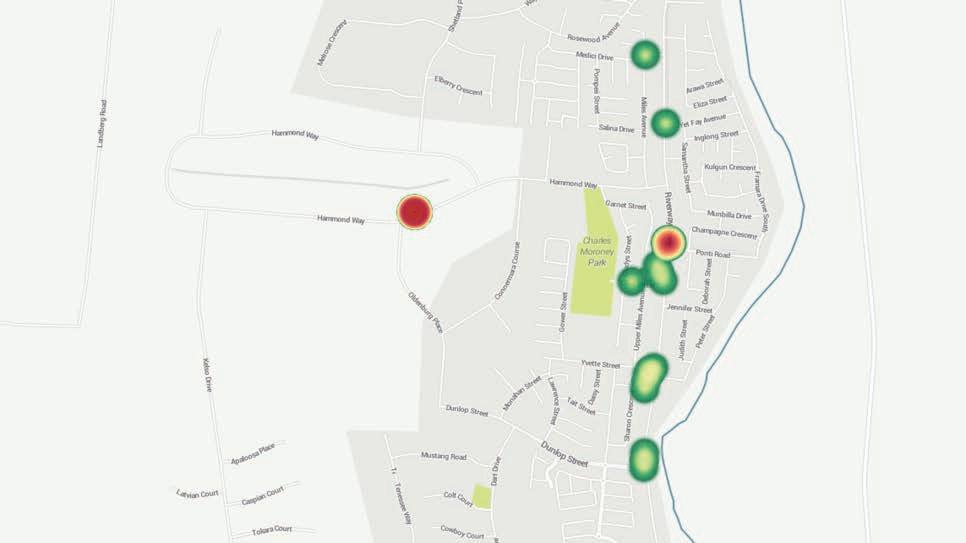Select the Melrose Crescent label
The width and height of the screenshot is (966, 543).
pos(332,43)
